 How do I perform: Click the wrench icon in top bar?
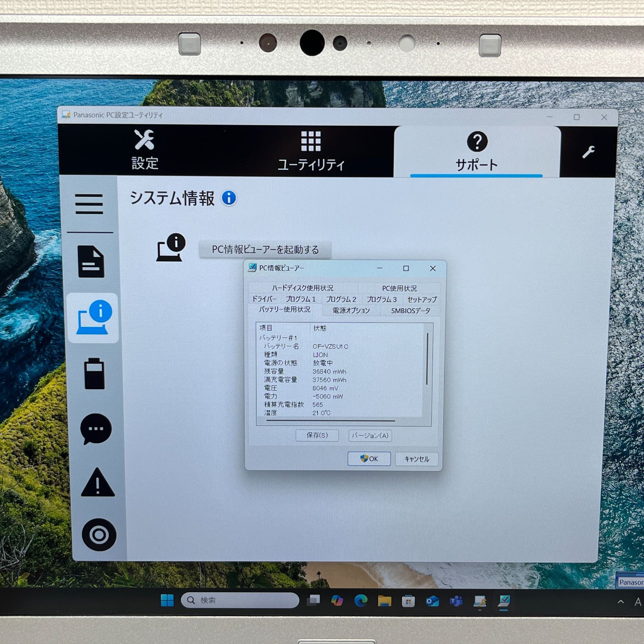tap(588, 152)
